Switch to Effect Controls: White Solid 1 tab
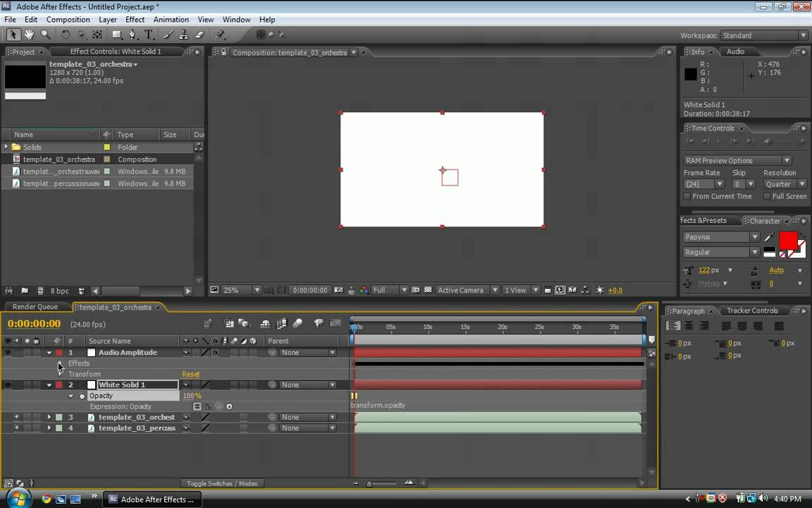Image resolution: width=812 pixels, height=508 pixels. (116, 52)
